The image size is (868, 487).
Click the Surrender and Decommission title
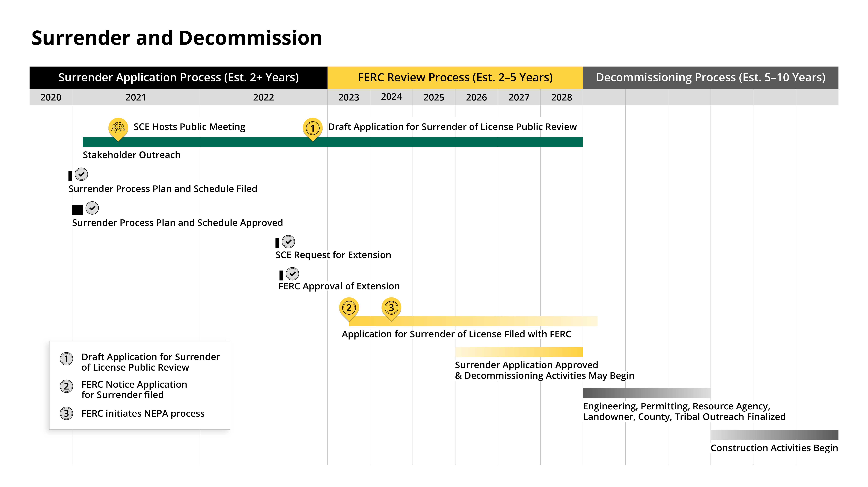(x=177, y=38)
